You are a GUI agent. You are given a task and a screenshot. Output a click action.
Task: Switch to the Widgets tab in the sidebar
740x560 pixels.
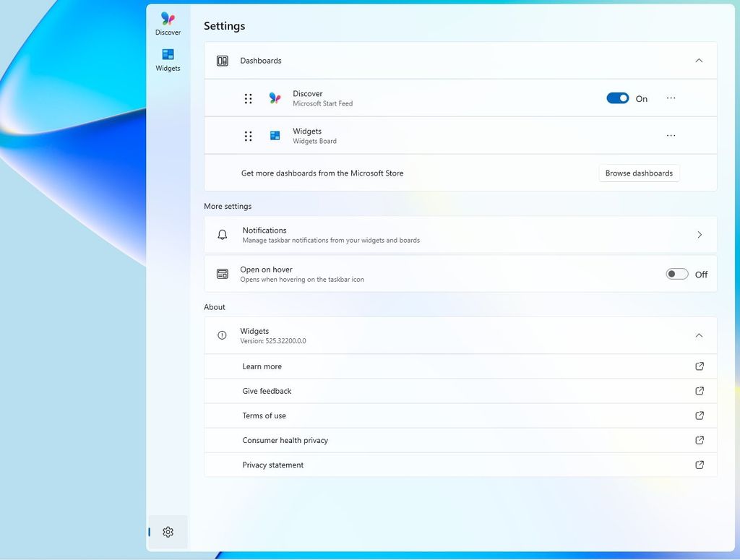[168, 58]
